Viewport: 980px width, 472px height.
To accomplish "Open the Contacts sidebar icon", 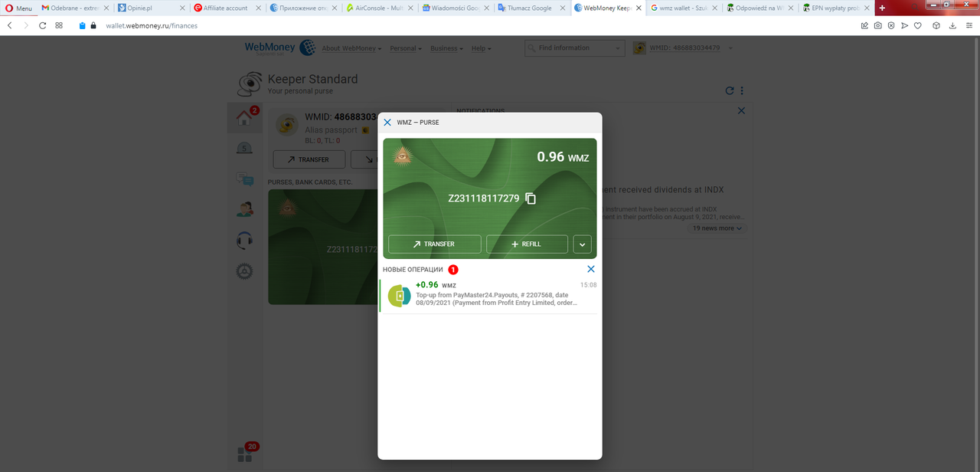I will (x=244, y=210).
